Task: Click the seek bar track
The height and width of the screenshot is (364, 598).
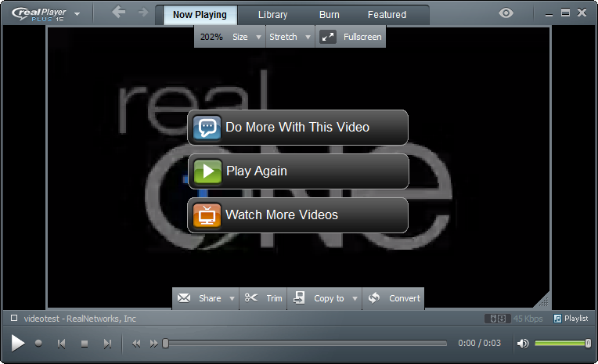Action: point(305,343)
